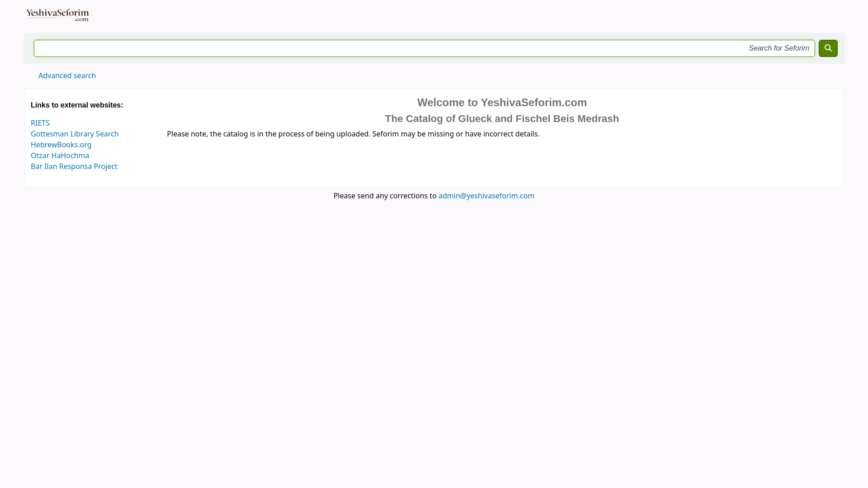
Task: Click the green magnifier search button
Action: pyautogui.click(x=828, y=48)
